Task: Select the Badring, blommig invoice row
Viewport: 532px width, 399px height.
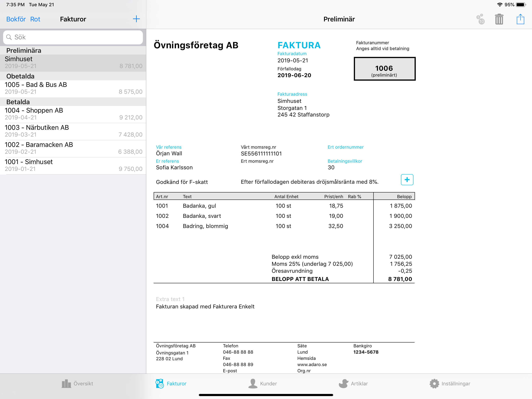Action: click(284, 226)
